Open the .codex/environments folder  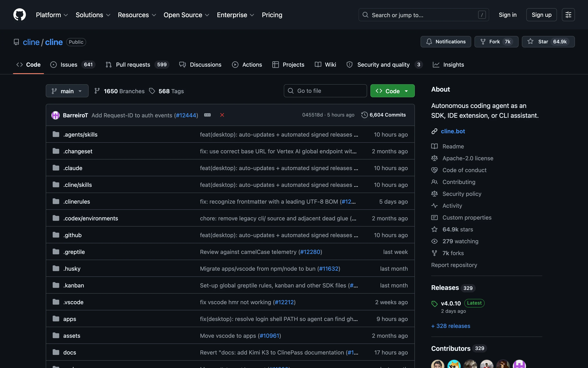[91, 218]
